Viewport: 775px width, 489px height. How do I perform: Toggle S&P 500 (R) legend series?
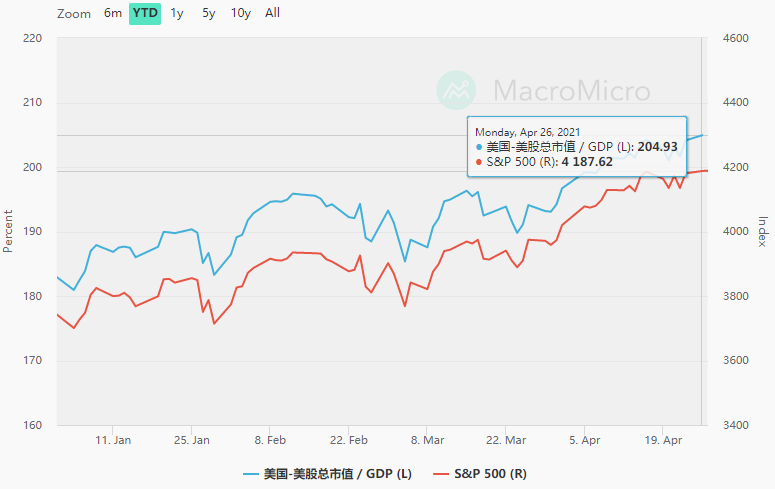[490, 473]
